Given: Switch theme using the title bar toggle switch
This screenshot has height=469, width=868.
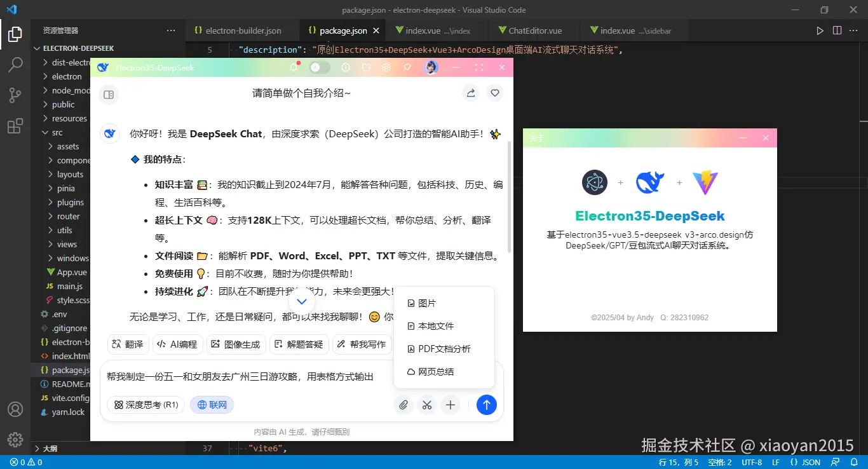Looking at the screenshot, I should (x=318, y=67).
